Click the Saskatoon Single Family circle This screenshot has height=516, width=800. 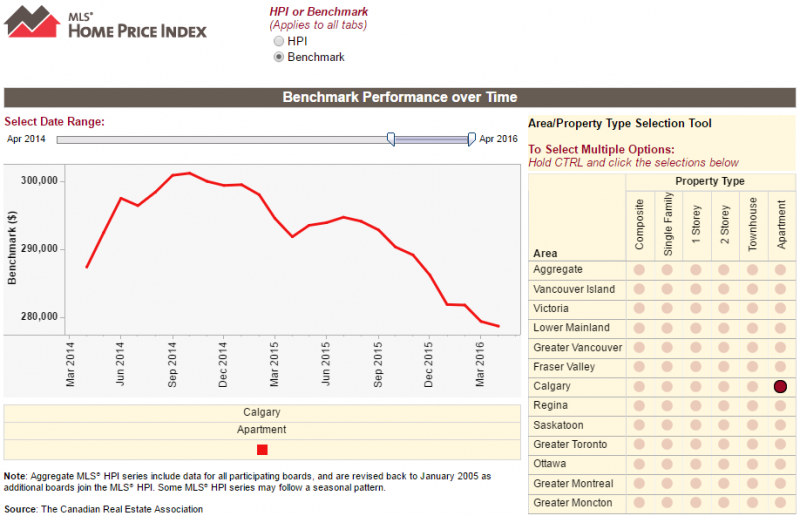pos(667,425)
